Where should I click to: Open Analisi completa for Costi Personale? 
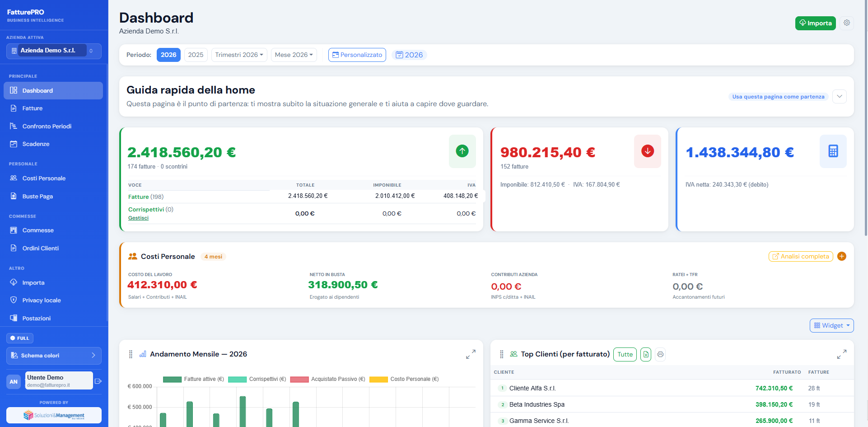(801, 256)
